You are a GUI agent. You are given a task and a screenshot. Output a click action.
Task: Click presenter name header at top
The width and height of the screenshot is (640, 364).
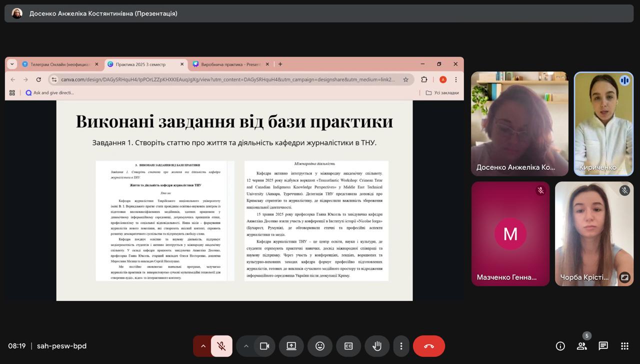pyautogui.click(x=103, y=13)
